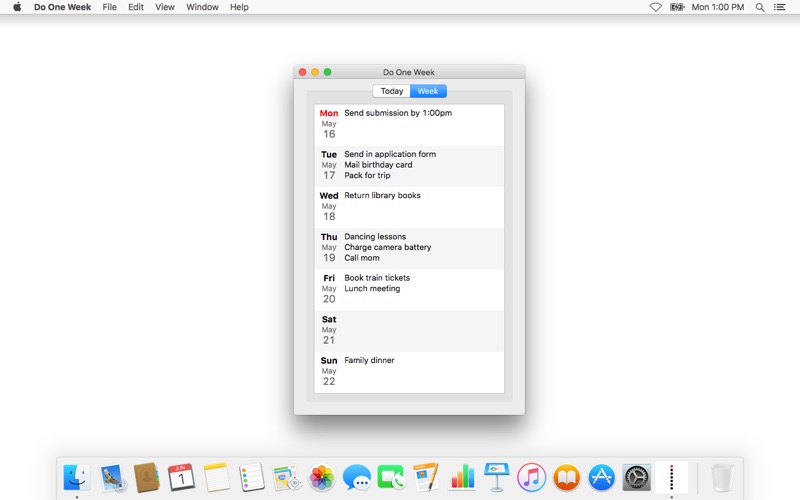Open the Edit menu
The width and height of the screenshot is (800, 500).
136,7
